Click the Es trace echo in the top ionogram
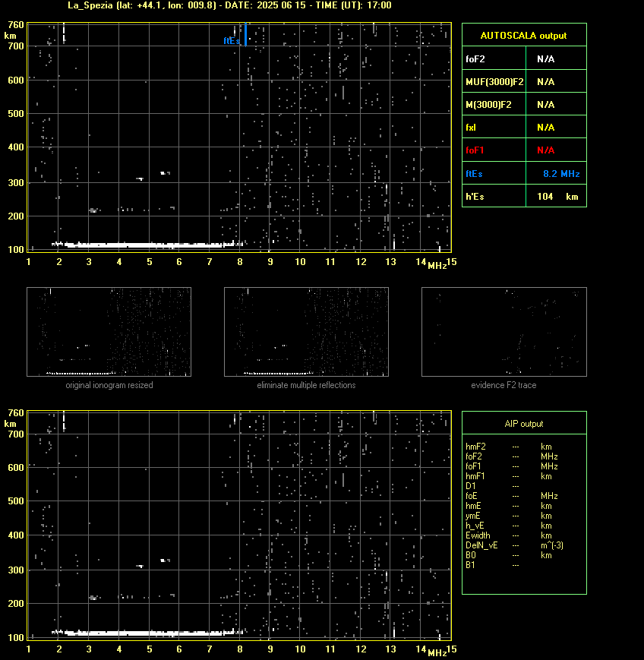Image resolution: width=644 pixels, height=660 pixels. (x=147, y=245)
